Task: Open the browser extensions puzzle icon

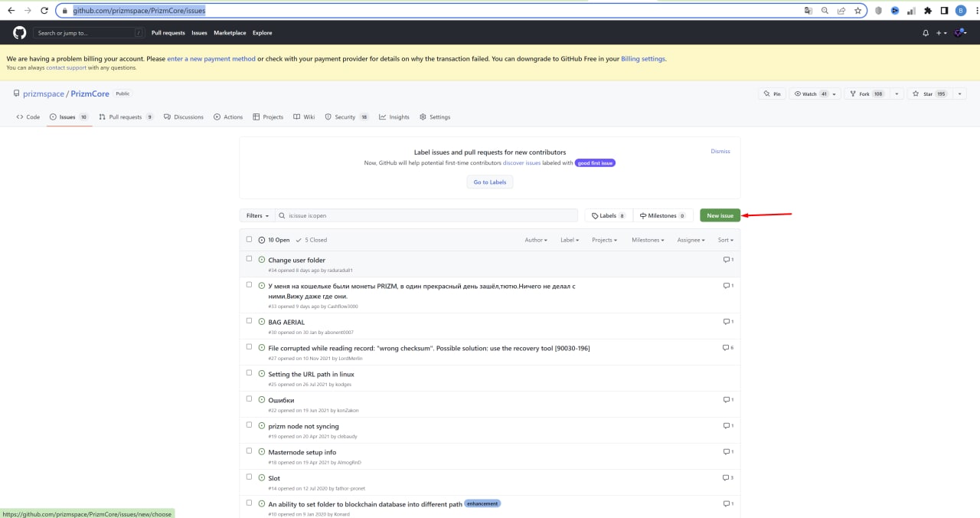Action: (x=928, y=11)
